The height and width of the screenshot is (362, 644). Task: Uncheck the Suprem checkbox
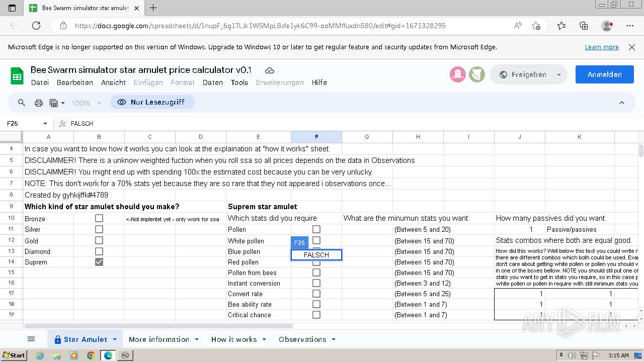click(x=99, y=262)
